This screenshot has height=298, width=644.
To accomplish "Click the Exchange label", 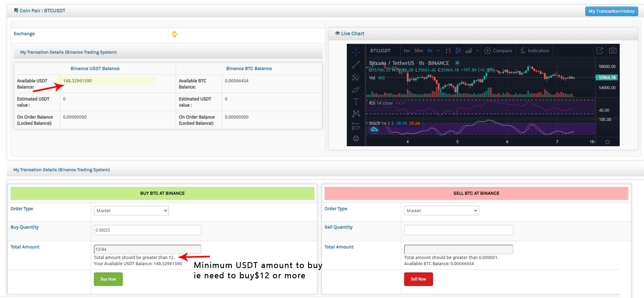I will (x=24, y=34).
